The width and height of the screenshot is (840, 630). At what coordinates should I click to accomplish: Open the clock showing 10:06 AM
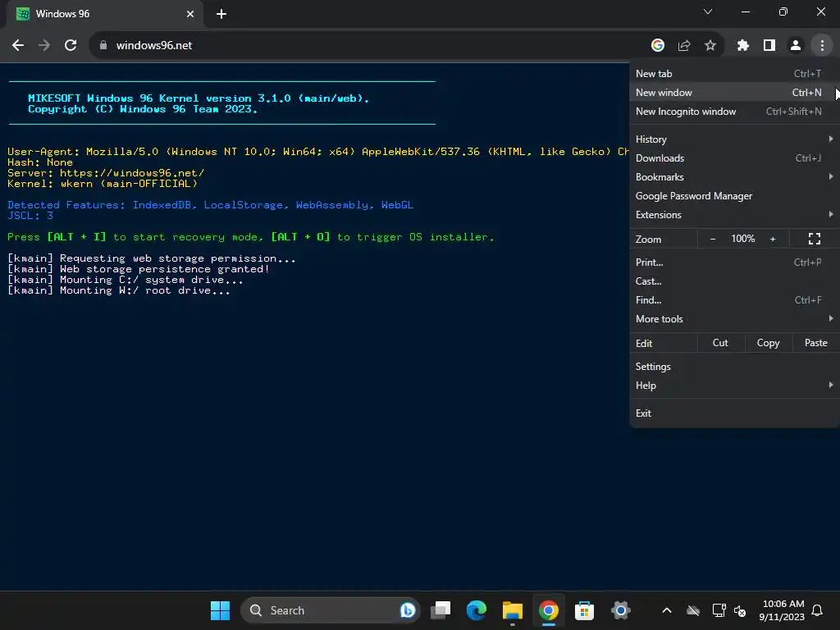point(782,610)
